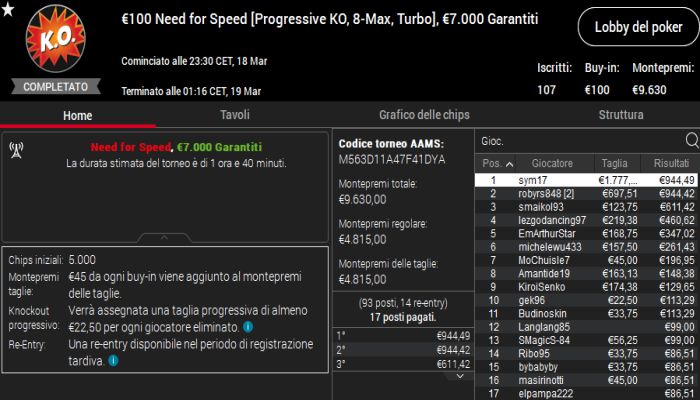This screenshot has height=400, width=700.
Task: Sort players by Taglia column
Action: pos(615,164)
